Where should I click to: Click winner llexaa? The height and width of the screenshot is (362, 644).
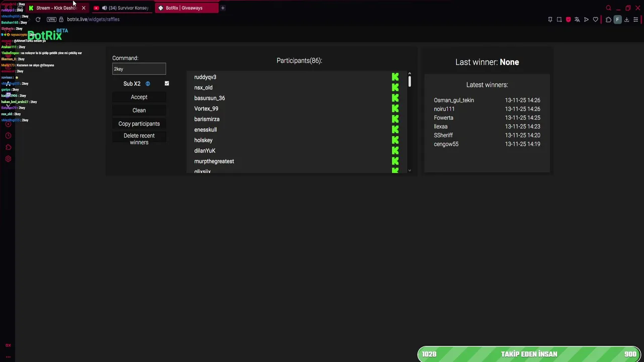pyautogui.click(x=441, y=126)
